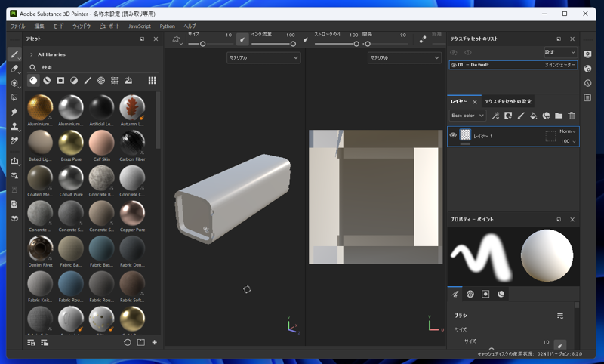The image size is (604, 364).
Task: Delete layer with trash icon
Action: (x=572, y=116)
